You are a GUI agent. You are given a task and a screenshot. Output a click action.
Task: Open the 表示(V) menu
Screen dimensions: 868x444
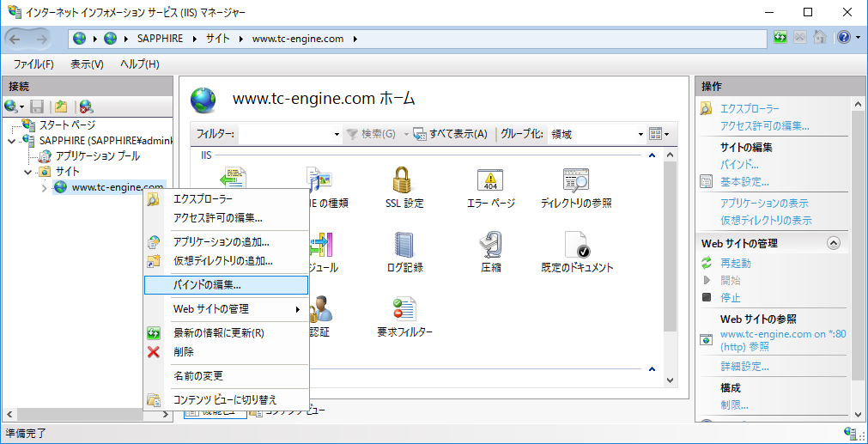[x=87, y=64]
